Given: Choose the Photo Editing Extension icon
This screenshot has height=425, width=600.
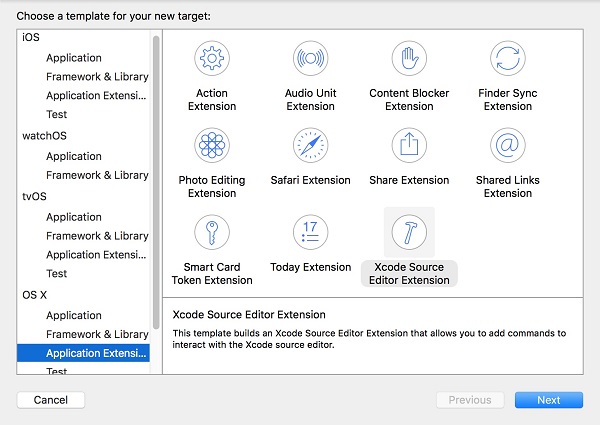Looking at the screenshot, I should pos(211,146).
